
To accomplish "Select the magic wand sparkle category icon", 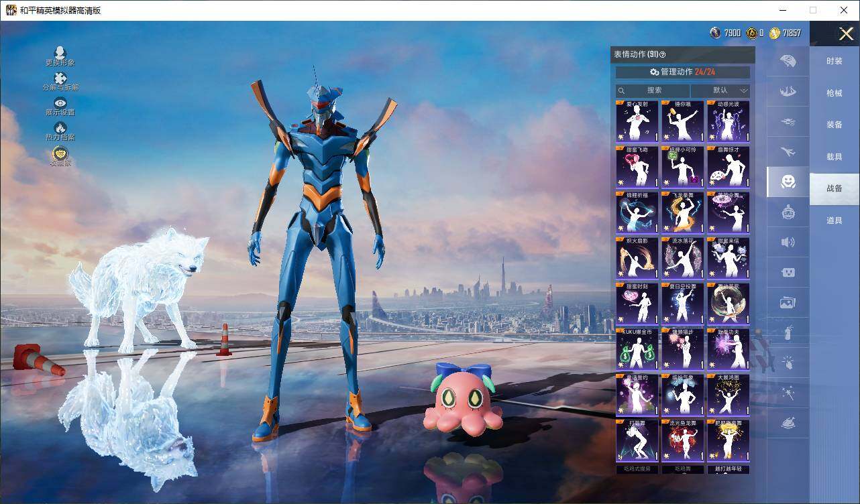I will pos(788,393).
